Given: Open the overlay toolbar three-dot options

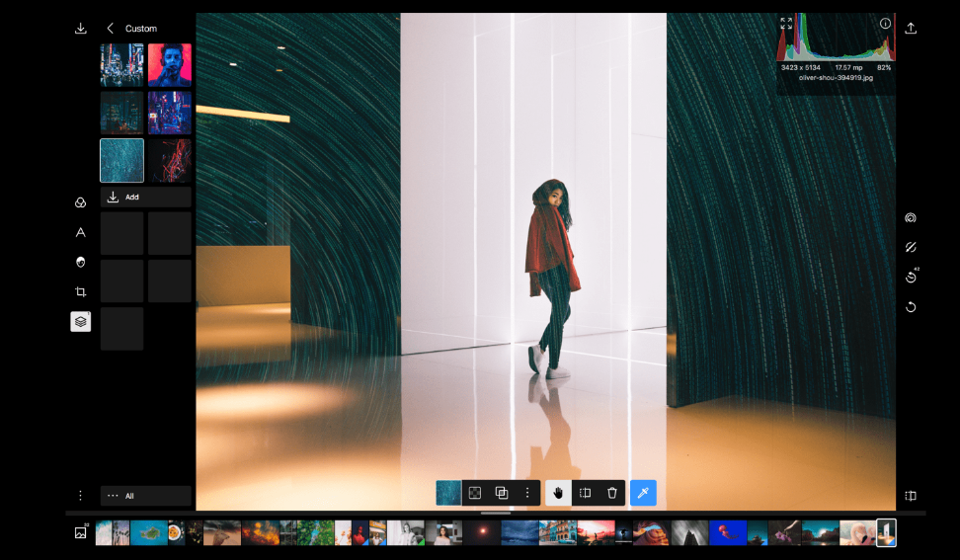Looking at the screenshot, I should tap(527, 493).
